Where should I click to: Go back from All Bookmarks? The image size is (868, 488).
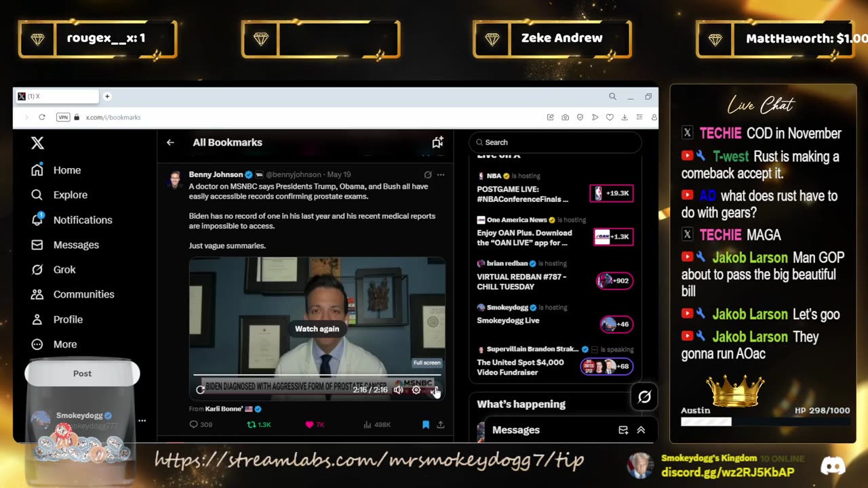point(170,142)
